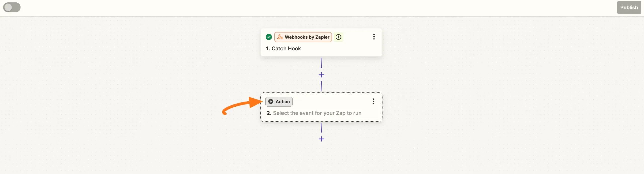Screen dimensions: 644x174
Task: Click step number 1 on the trigger card
Action: click(268, 49)
